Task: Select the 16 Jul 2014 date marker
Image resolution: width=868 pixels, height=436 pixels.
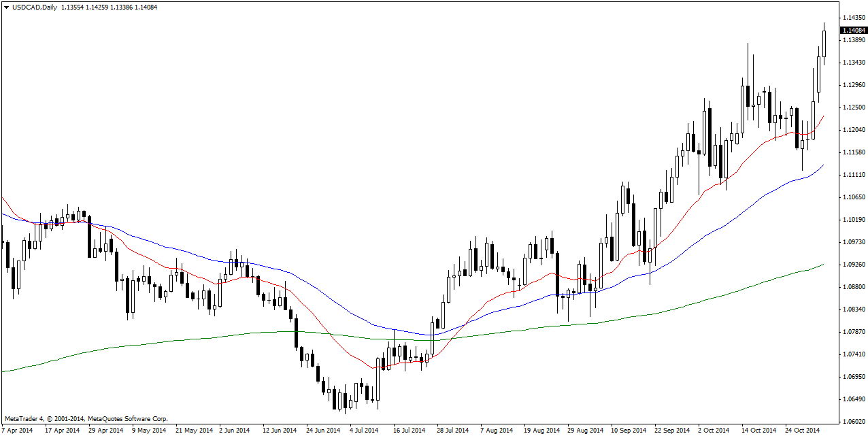Action: click(x=410, y=431)
